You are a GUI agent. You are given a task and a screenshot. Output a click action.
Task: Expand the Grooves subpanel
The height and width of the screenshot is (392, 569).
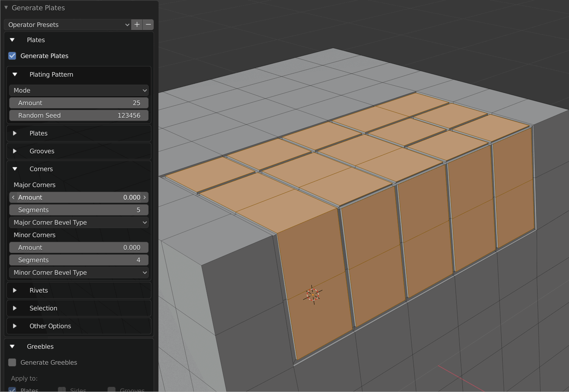tap(15, 151)
